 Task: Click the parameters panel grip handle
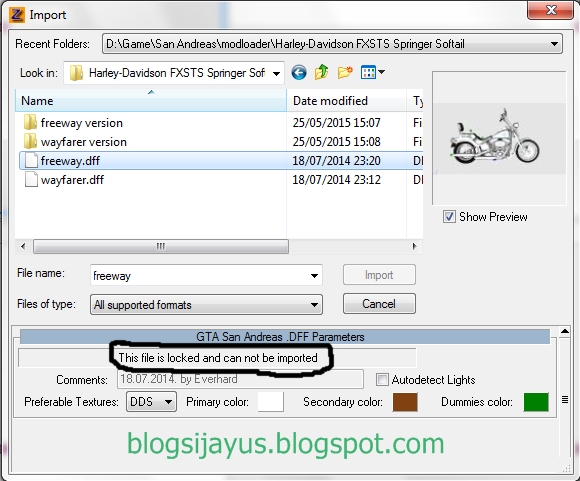(565, 399)
